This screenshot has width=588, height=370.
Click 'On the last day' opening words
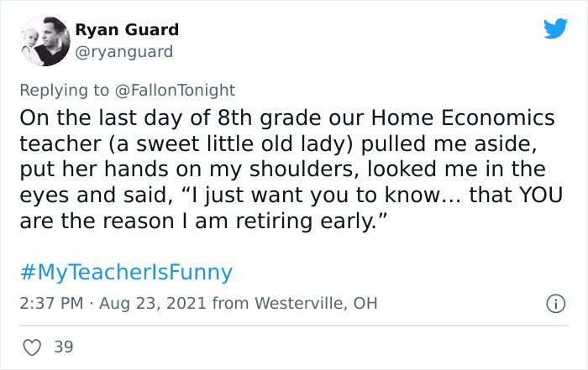[115, 118]
